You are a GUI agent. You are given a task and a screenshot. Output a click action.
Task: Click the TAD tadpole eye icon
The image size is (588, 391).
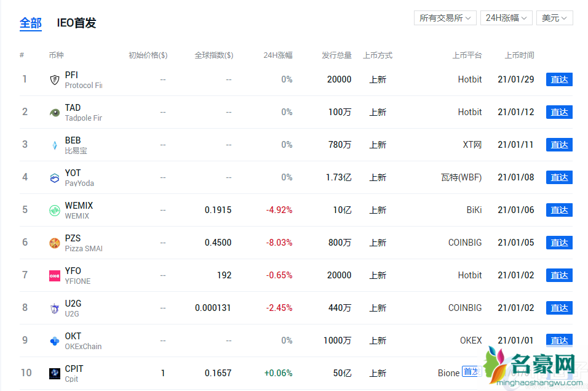55,113
